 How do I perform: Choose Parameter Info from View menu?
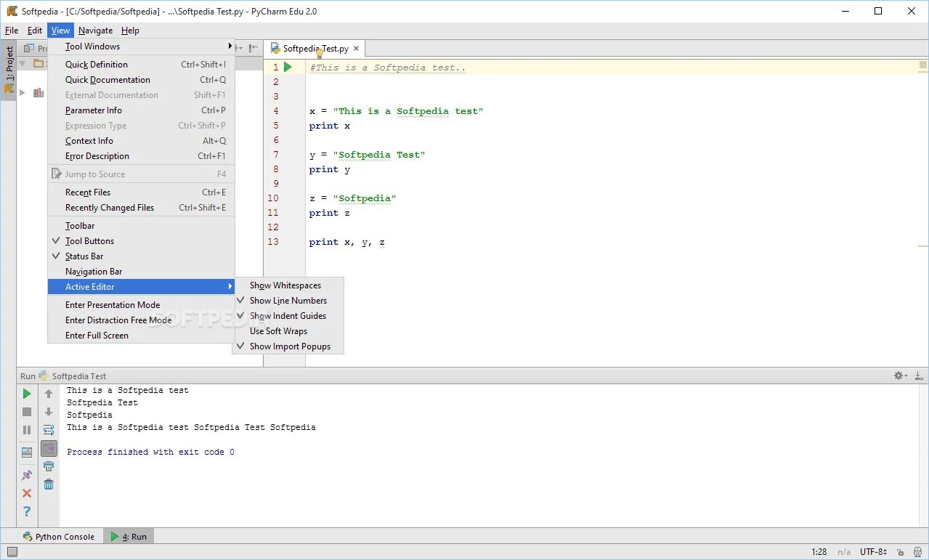point(141,110)
